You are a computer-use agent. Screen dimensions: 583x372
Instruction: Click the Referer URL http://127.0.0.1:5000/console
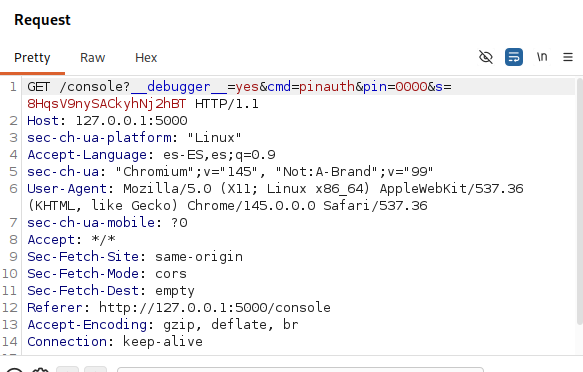click(x=215, y=308)
